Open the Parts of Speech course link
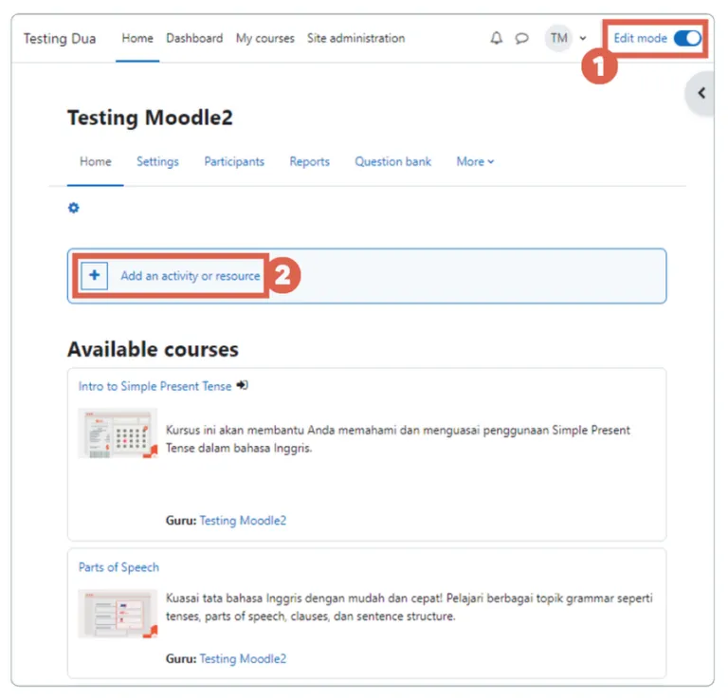 [x=118, y=567]
